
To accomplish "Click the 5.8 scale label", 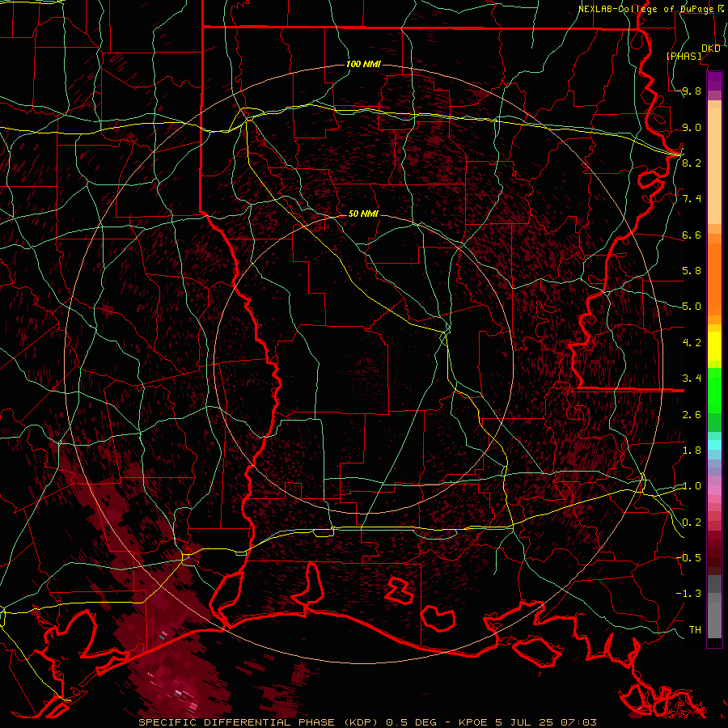I will pyautogui.click(x=692, y=271).
